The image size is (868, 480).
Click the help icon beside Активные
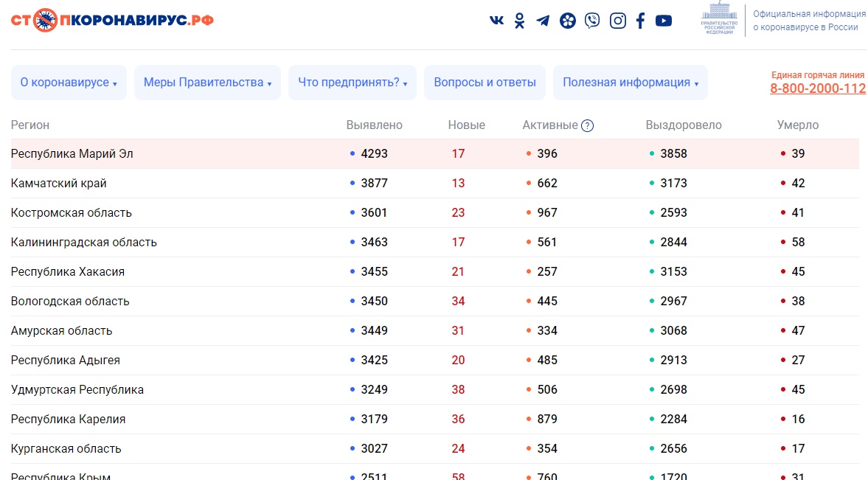click(587, 125)
